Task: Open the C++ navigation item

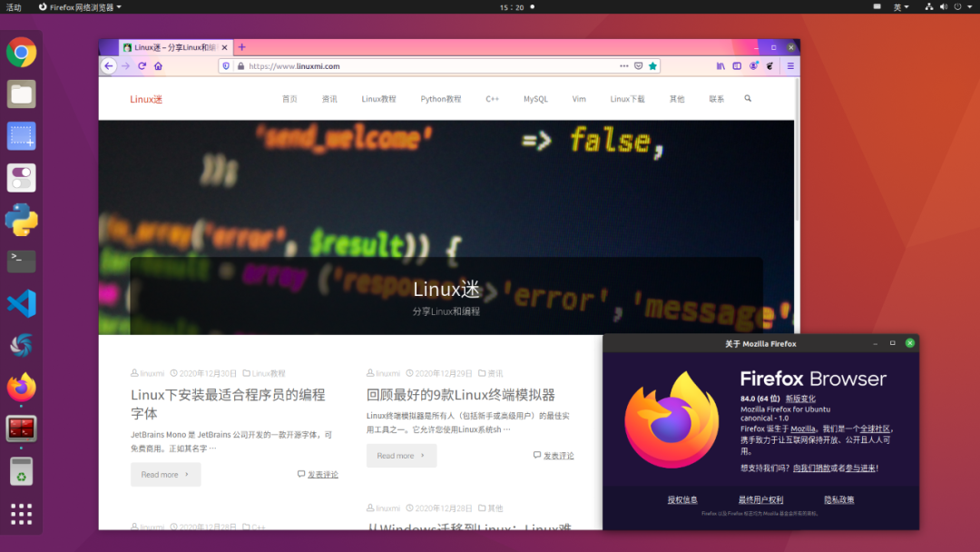Action: pos(493,99)
